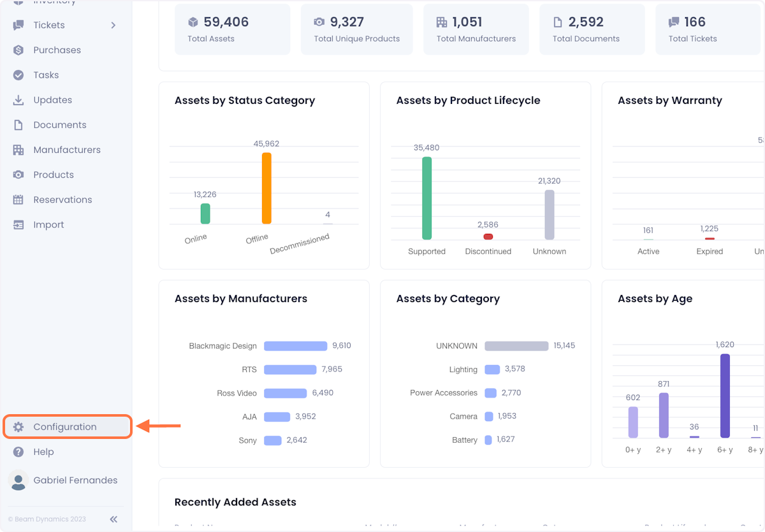The image size is (765, 532).
Task: Click the Battery category bar
Action: coord(488,440)
